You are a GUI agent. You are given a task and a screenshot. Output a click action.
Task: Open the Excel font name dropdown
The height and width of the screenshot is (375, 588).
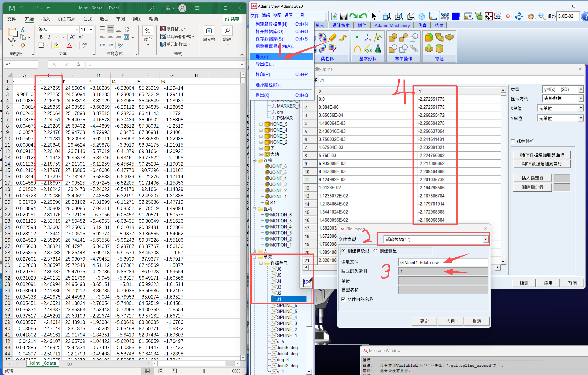click(77, 30)
